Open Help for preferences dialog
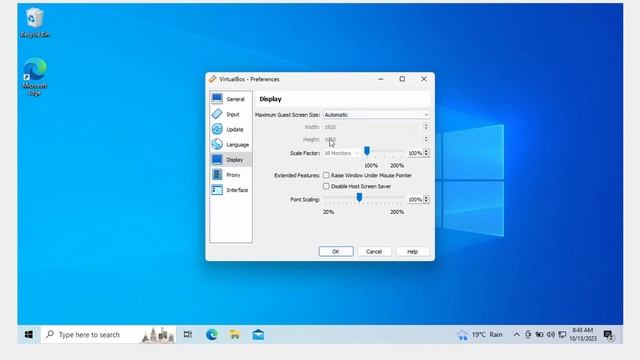Viewport: 640px width, 360px height. pos(412,251)
